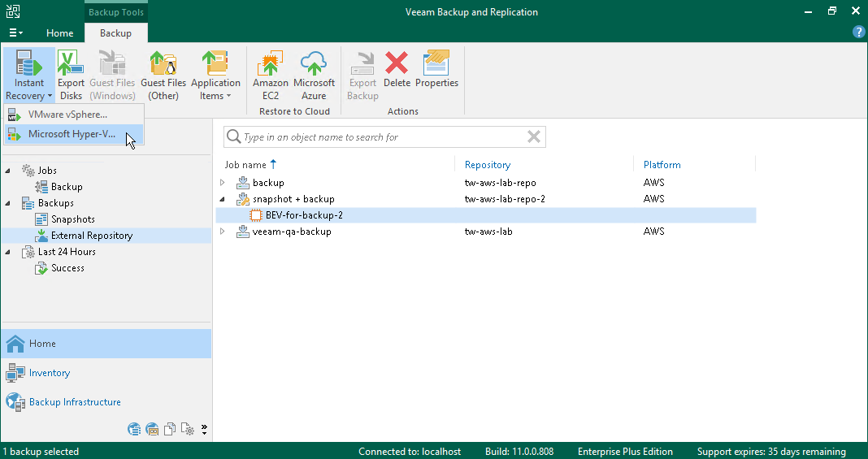Clear search with the X icon
Viewport: 868px width, 459px height.
pyautogui.click(x=534, y=136)
